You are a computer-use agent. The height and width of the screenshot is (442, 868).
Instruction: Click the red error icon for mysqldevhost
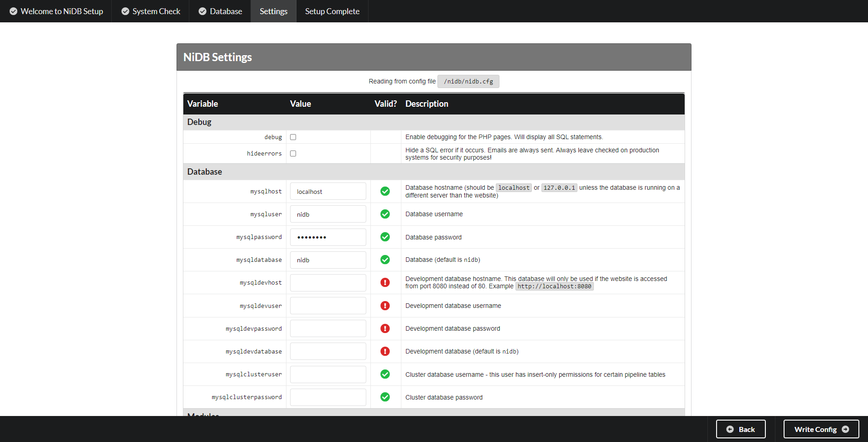point(385,282)
